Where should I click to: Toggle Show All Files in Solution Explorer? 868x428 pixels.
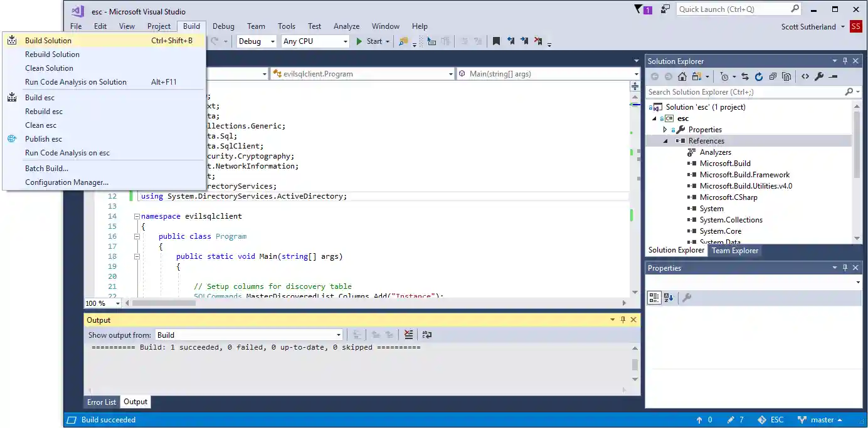[x=786, y=76]
